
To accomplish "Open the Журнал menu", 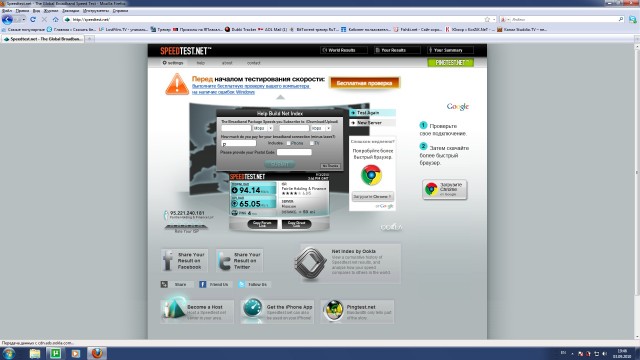I will coord(51,11).
